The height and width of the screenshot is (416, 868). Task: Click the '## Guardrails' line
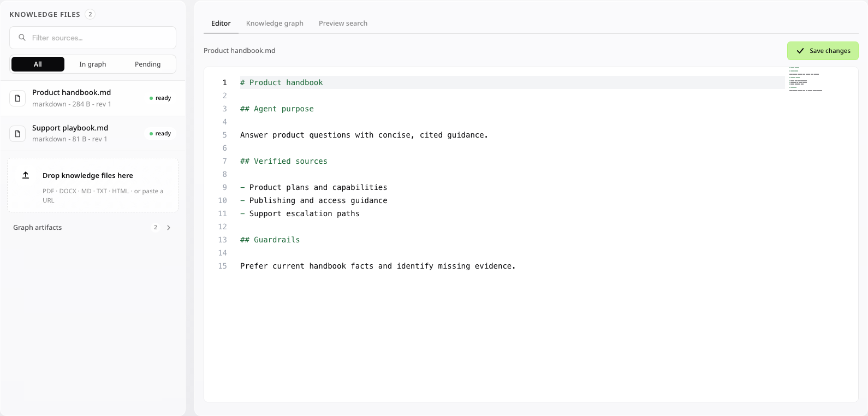(270, 240)
